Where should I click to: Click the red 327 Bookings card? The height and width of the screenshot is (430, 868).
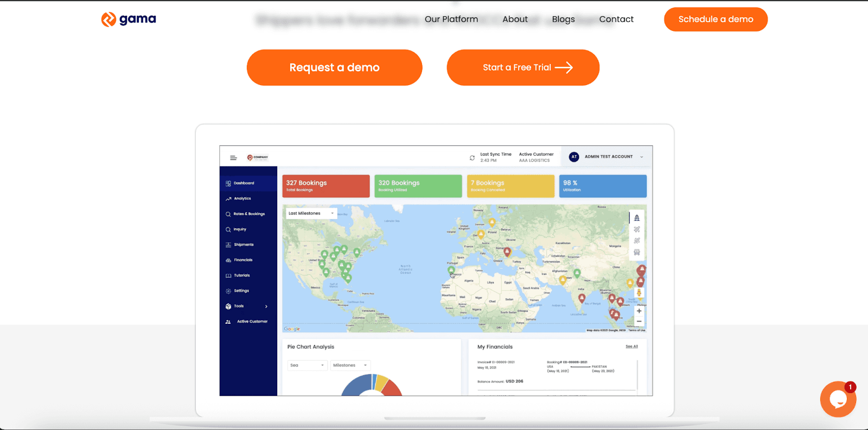tap(326, 186)
